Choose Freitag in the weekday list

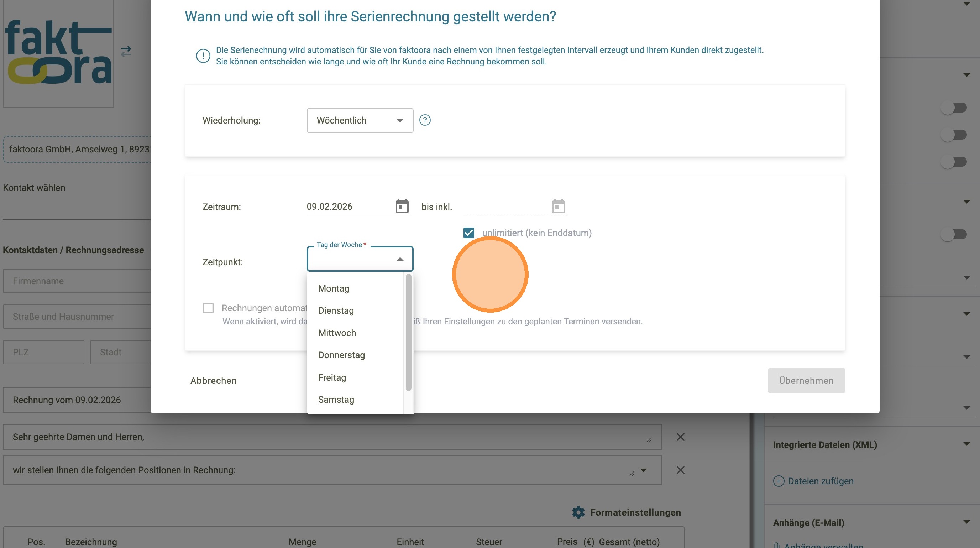coord(332,377)
